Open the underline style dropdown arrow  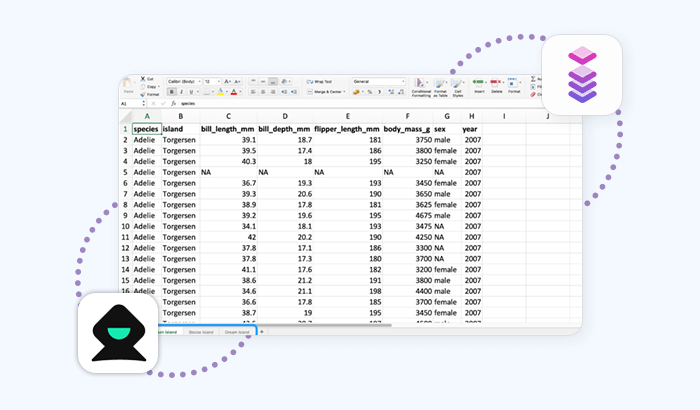click(x=198, y=92)
